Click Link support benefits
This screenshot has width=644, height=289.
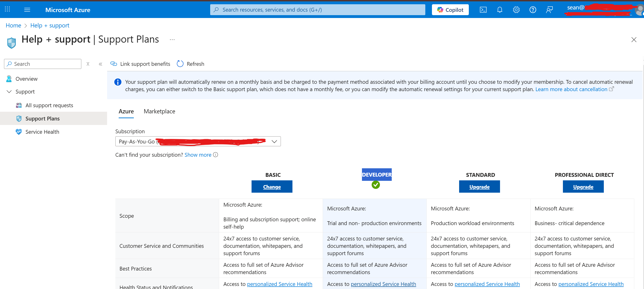pyautogui.click(x=140, y=64)
